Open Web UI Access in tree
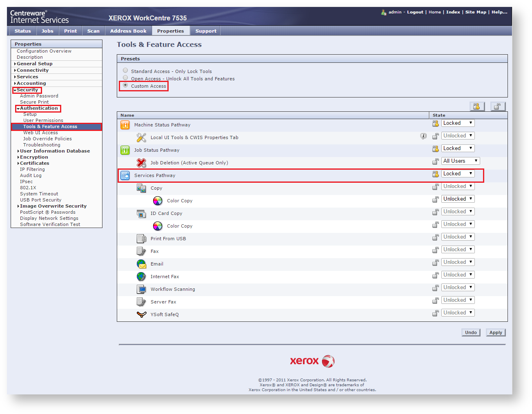The width and height of the screenshot is (532, 414). [x=40, y=133]
